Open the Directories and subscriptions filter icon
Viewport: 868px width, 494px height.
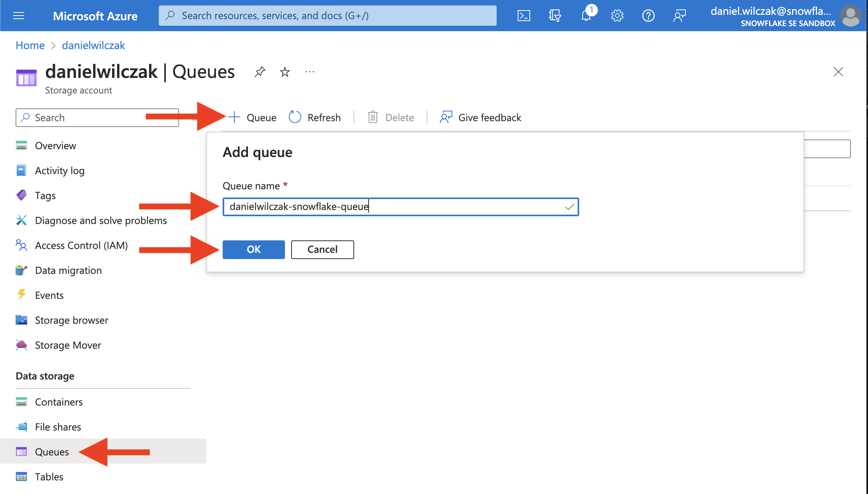pos(555,16)
